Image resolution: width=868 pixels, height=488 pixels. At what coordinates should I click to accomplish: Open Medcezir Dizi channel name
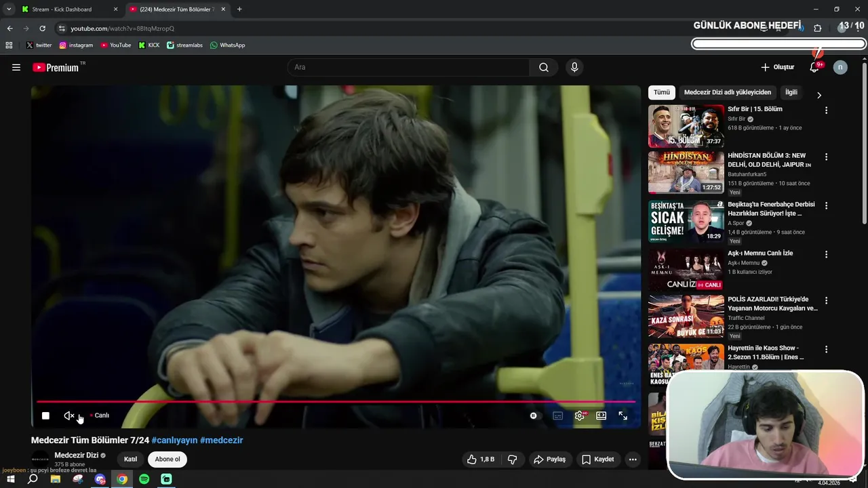click(76, 455)
